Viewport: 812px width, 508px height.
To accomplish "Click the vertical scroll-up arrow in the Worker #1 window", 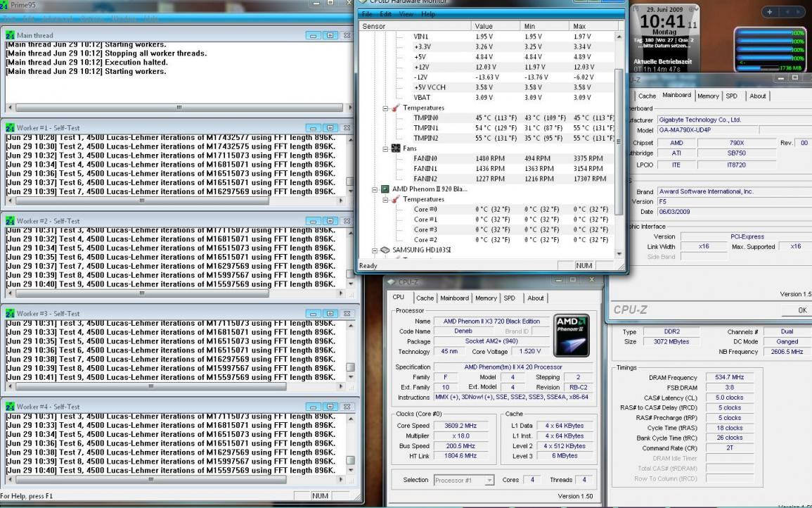I will tap(351, 139).
